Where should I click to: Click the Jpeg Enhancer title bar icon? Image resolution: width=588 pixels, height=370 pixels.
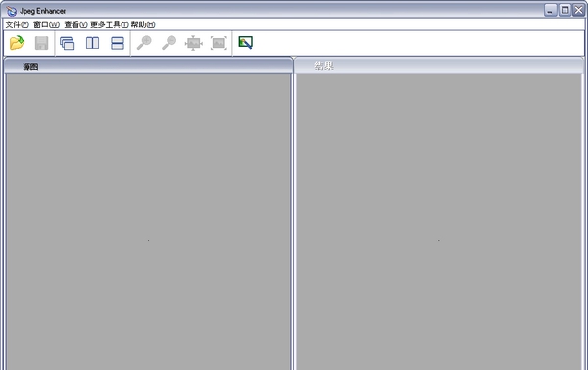click(x=11, y=11)
